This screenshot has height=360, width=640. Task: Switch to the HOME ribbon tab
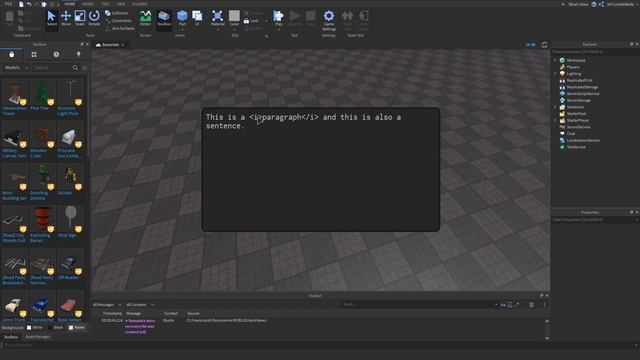pos(69,4)
